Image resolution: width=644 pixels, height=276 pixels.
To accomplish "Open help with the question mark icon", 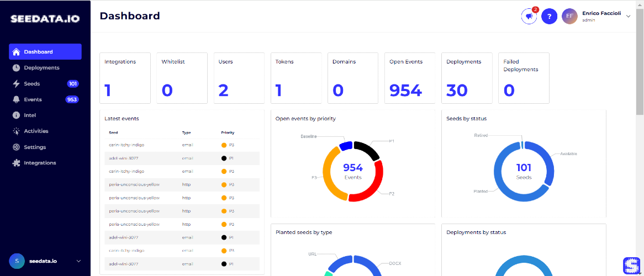I will pos(549,17).
